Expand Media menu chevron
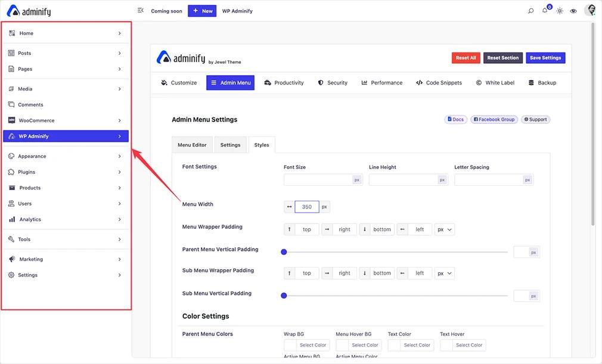This screenshot has height=364, width=602. pyautogui.click(x=120, y=89)
